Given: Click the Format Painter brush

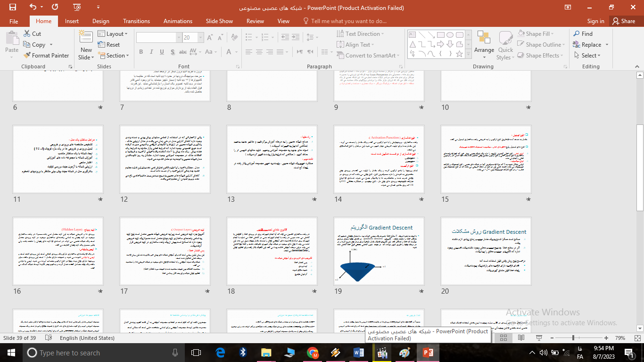Looking at the screenshot, I should [x=47, y=56].
